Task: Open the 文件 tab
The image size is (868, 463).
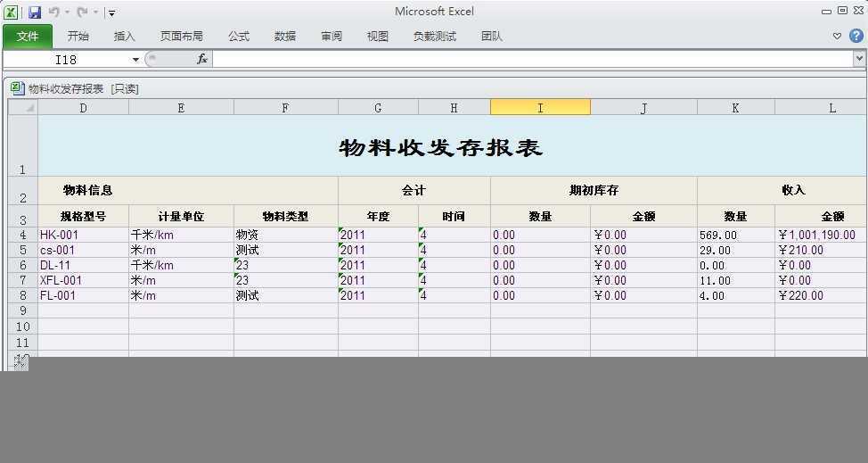Action: (x=28, y=37)
